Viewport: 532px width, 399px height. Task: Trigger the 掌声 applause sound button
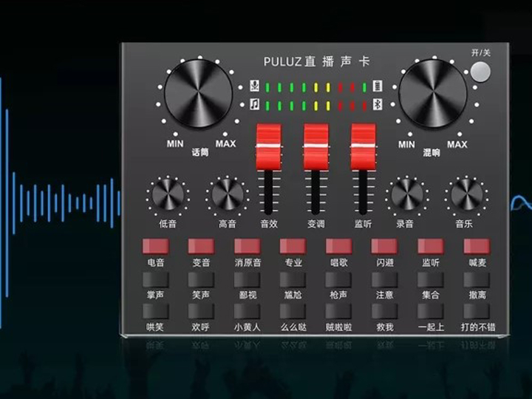pyautogui.click(x=156, y=279)
